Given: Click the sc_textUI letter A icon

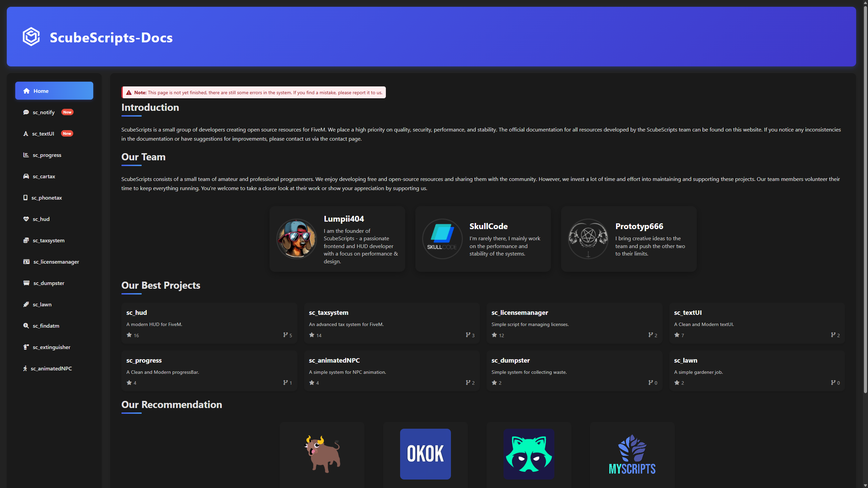Looking at the screenshot, I should 26,134.
